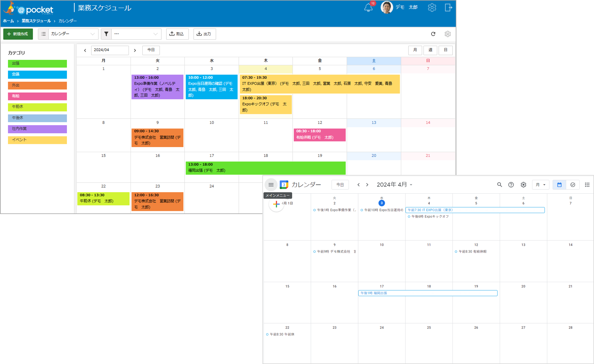The image size is (594, 364).
Task: Select the pink 有給 category swatch
Action: (37, 96)
